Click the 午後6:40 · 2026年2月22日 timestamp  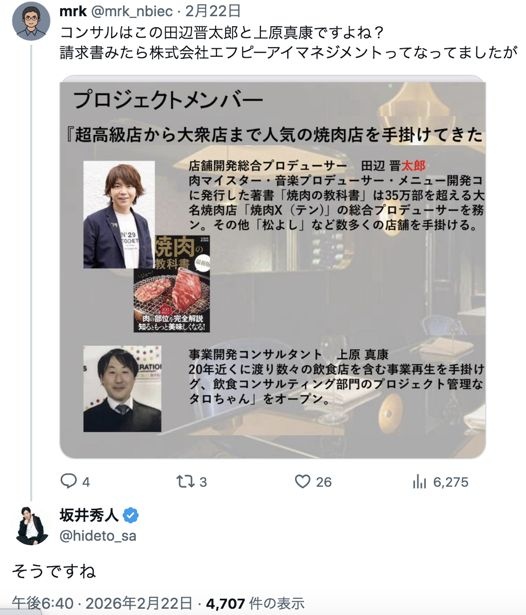click(102, 604)
